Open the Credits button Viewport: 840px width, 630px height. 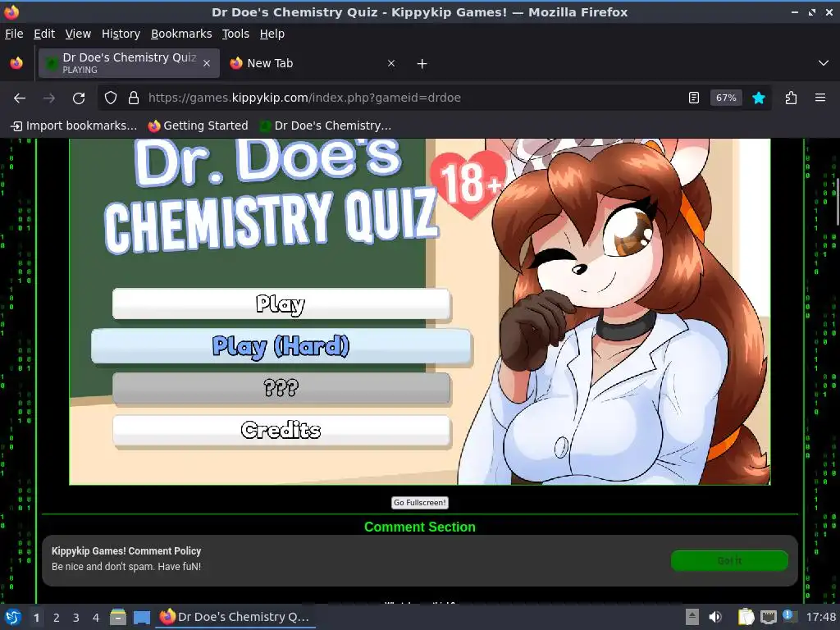281,430
